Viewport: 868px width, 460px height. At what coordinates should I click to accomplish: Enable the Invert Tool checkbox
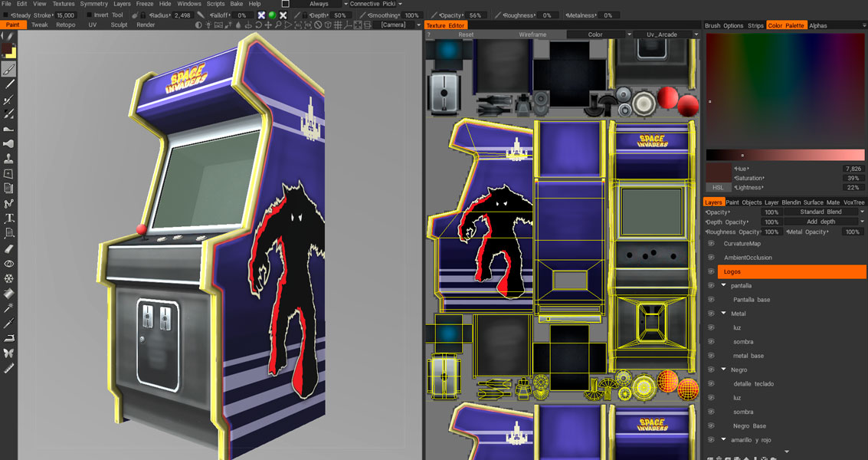89,15
